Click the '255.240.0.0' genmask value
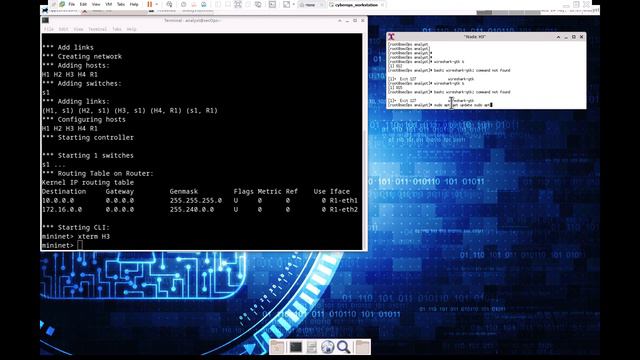Viewport: 640px width, 360px height. (191, 209)
